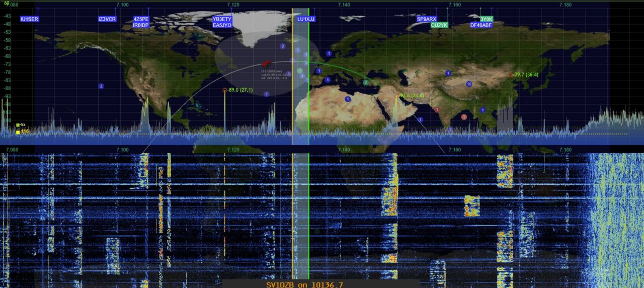Click the red peak circle at -79.7

(510, 75)
